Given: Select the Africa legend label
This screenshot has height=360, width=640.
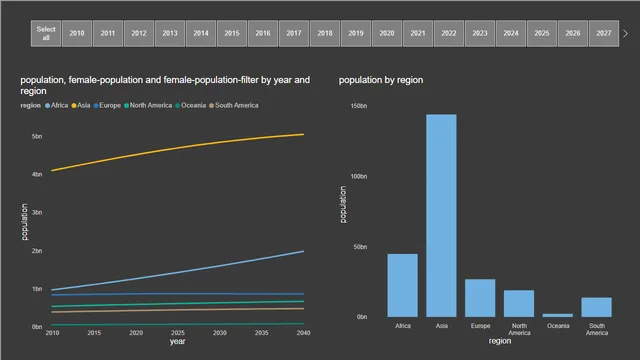Looking at the screenshot, I should [60, 105].
